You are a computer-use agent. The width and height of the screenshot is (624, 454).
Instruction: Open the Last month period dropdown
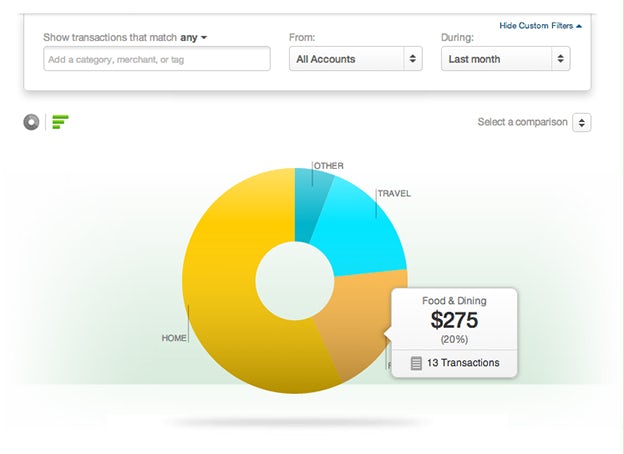[505, 59]
